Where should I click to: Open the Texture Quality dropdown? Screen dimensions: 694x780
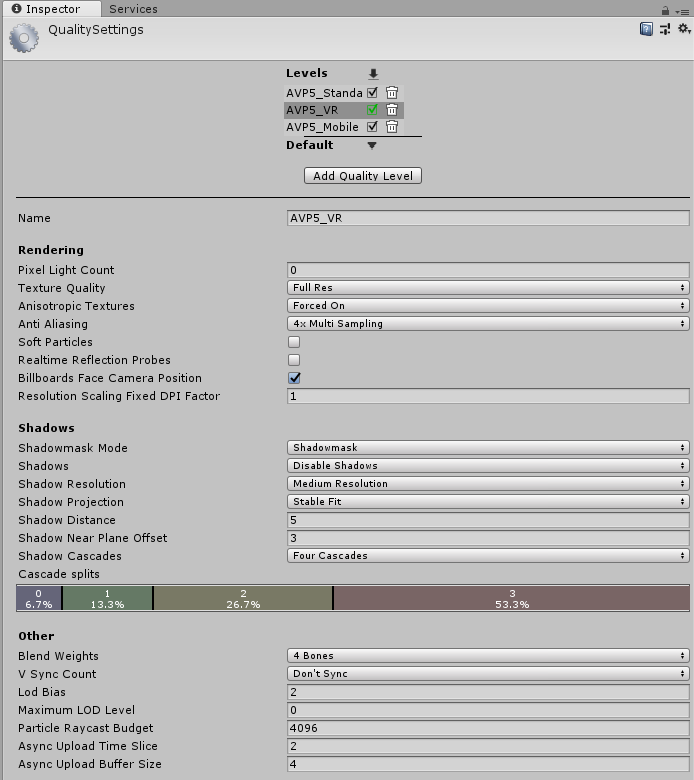click(x=488, y=288)
